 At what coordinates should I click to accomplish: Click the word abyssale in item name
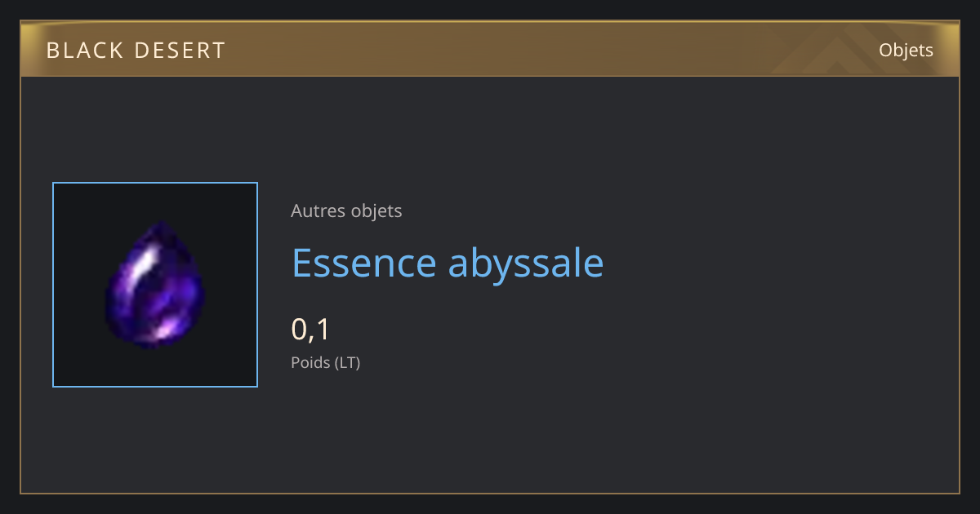[x=527, y=263]
